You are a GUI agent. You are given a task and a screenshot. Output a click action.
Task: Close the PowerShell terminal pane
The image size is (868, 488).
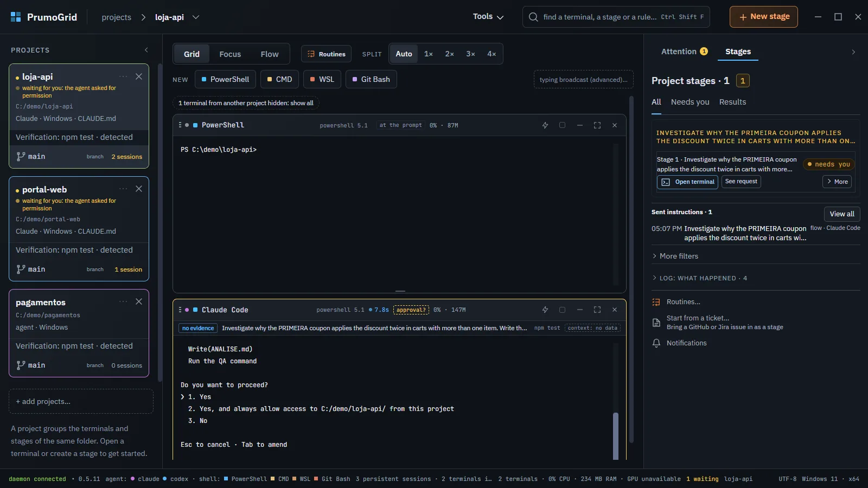tap(615, 125)
